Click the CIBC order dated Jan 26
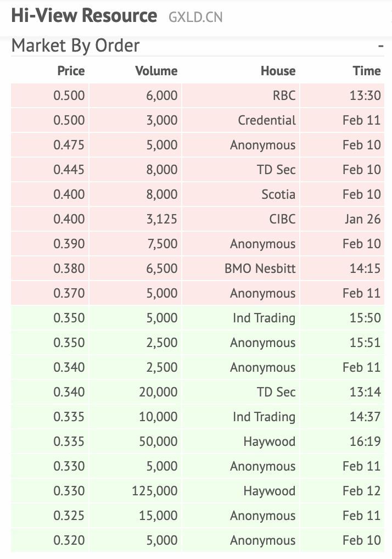 click(198, 219)
